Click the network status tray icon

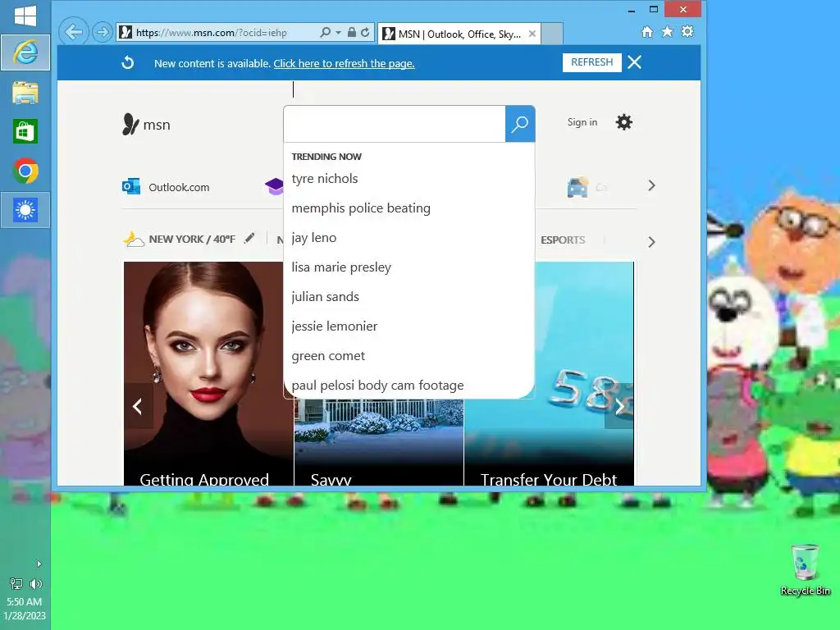point(16,584)
